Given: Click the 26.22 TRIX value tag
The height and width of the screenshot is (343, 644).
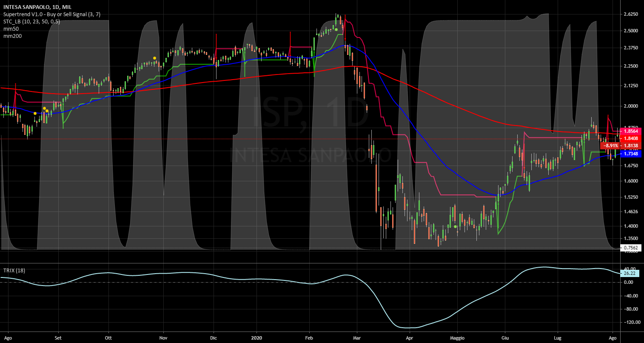Looking at the screenshot, I should (630, 274).
